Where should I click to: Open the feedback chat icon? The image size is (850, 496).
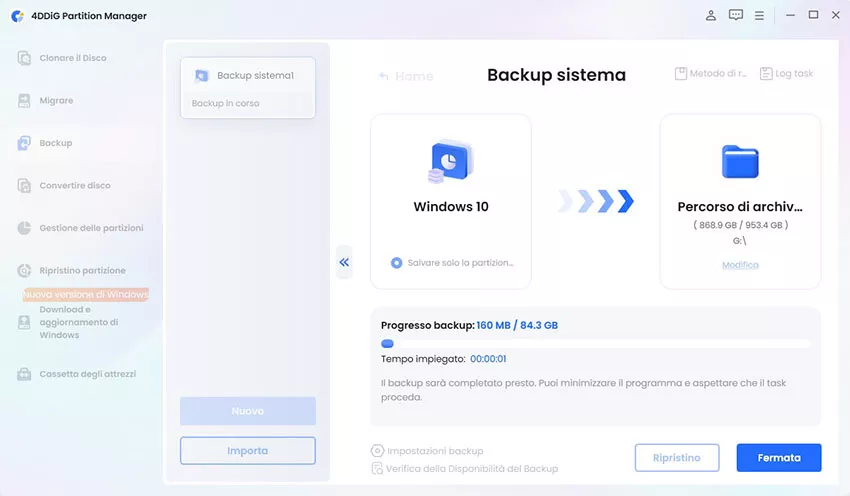point(736,15)
